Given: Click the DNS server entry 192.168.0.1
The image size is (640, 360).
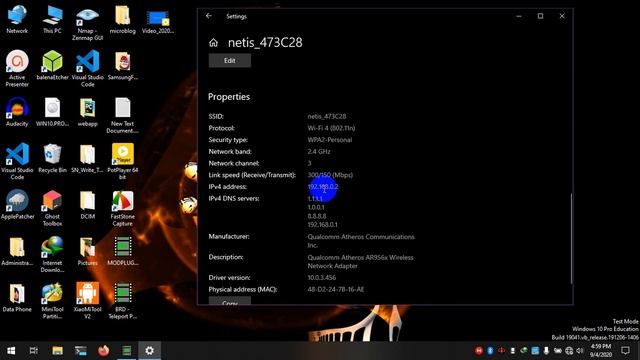Looking at the screenshot, I should pyautogui.click(x=322, y=224).
